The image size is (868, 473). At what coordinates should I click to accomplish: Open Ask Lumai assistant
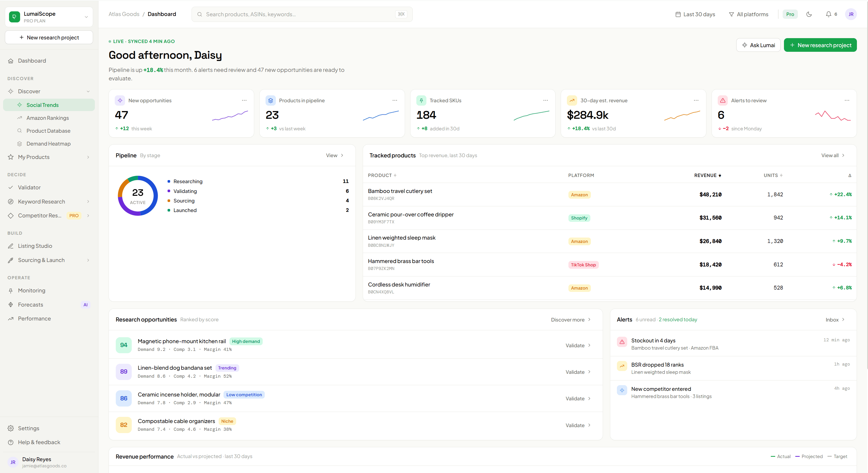[758, 45]
